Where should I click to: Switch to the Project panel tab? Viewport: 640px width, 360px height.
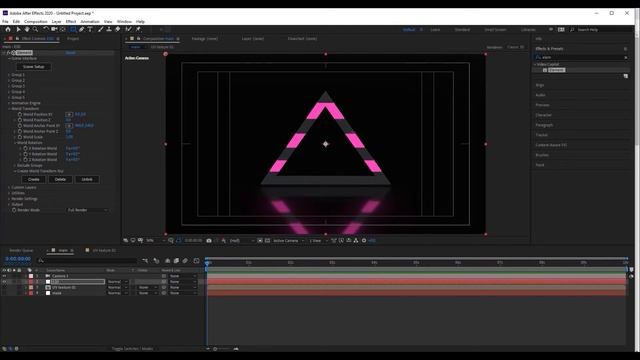(73, 39)
